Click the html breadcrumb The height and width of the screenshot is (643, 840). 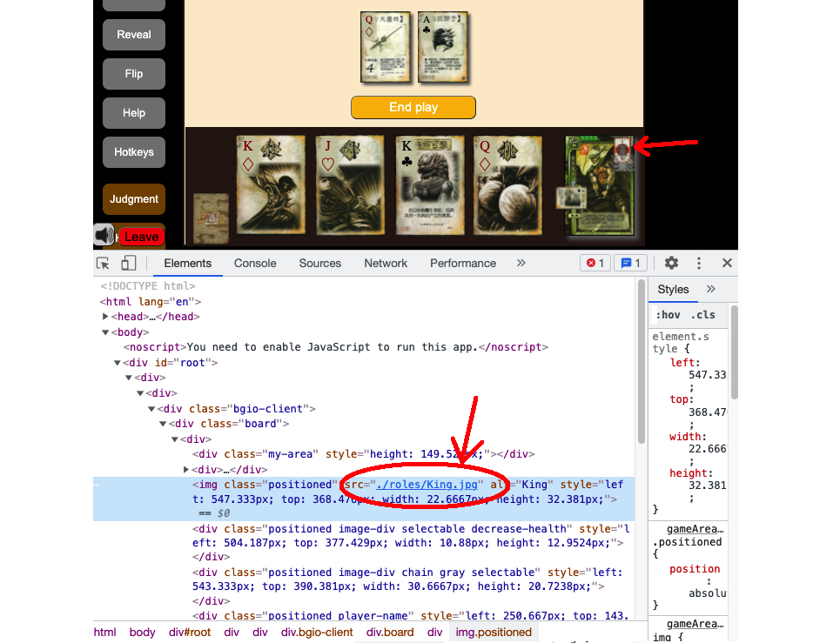point(104,633)
